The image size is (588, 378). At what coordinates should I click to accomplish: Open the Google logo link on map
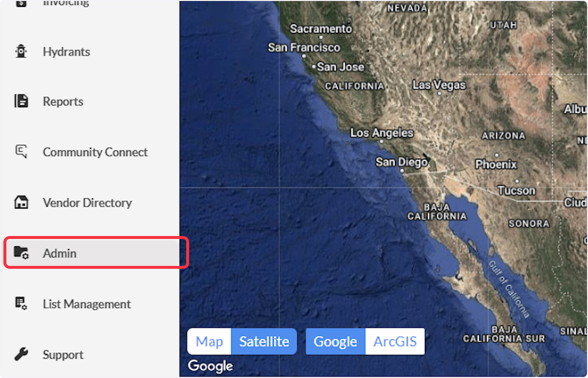[210, 366]
